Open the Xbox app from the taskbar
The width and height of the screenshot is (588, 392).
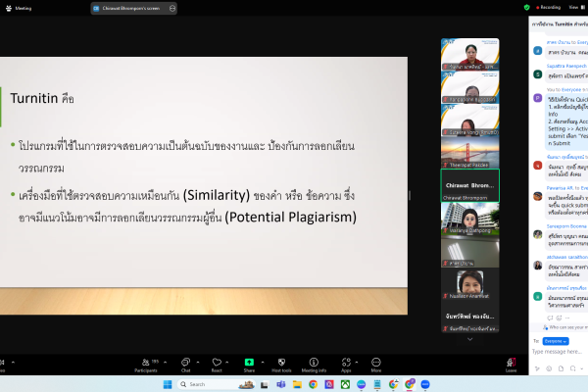[345, 384]
